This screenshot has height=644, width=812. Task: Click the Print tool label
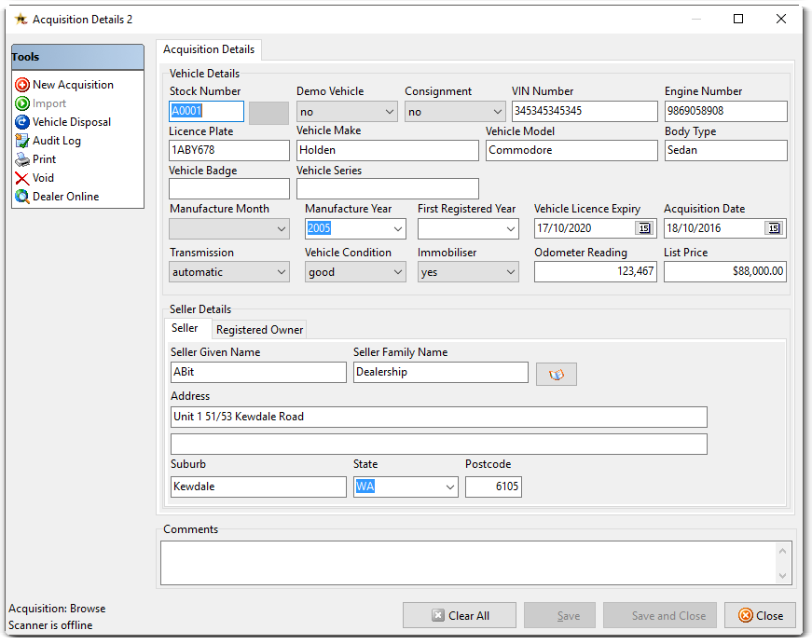point(44,159)
